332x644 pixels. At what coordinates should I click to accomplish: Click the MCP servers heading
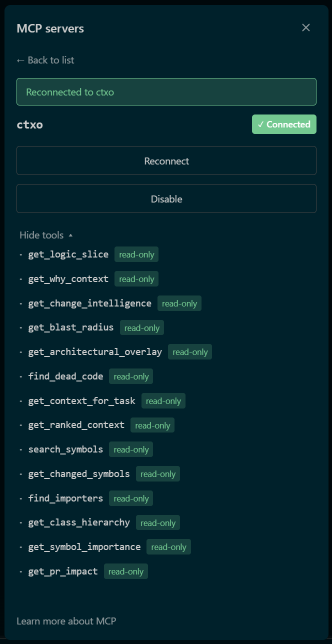[x=50, y=28]
